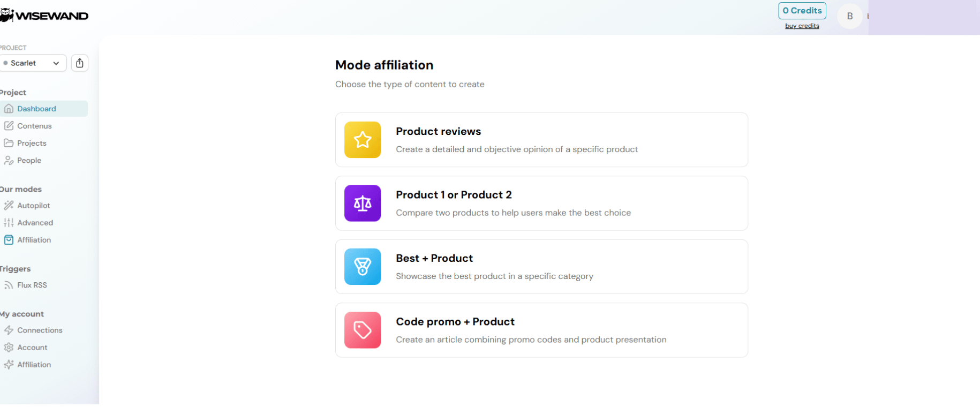
Task: Click the pink tag Code promo icon
Action: pyautogui.click(x=363, y=330)
